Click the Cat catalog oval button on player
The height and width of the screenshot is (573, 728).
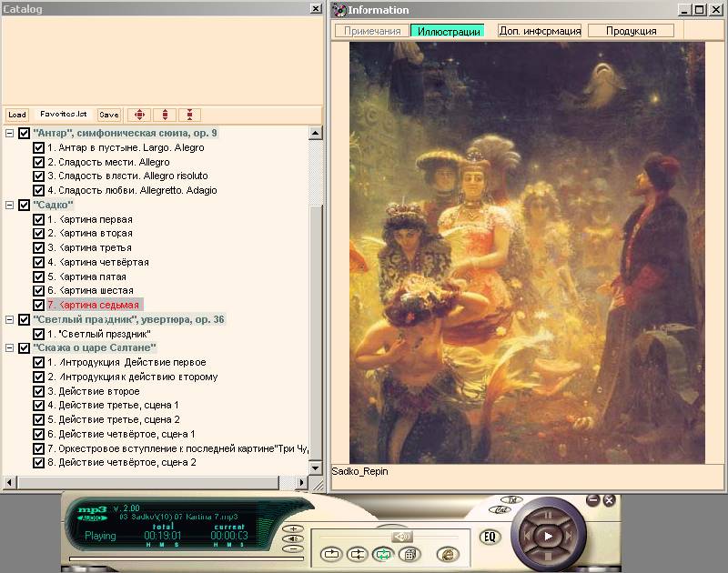(x=500, y=509)
